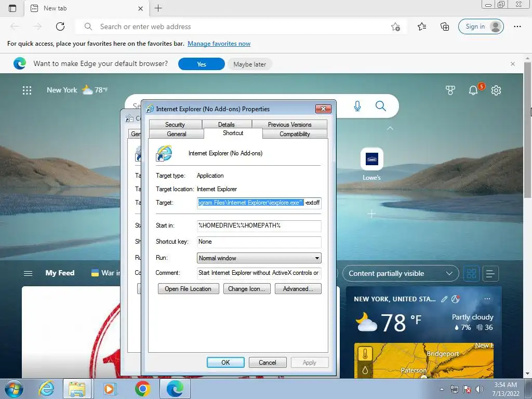Launch Internet Explorer from taskbar
Image resolution: width=532 pixels, height=399 pixels.
click(x=46, y=389)
